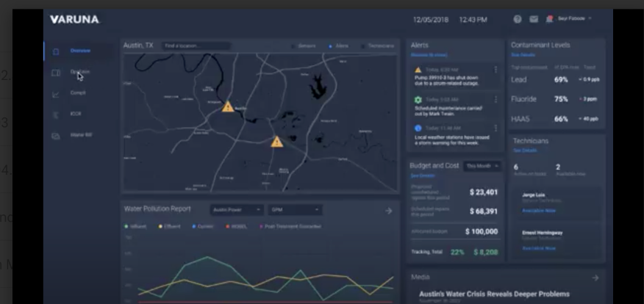Open Austin's Water Crisis media headline
Screen dimensions: 644x304
[x=494, y=294]
